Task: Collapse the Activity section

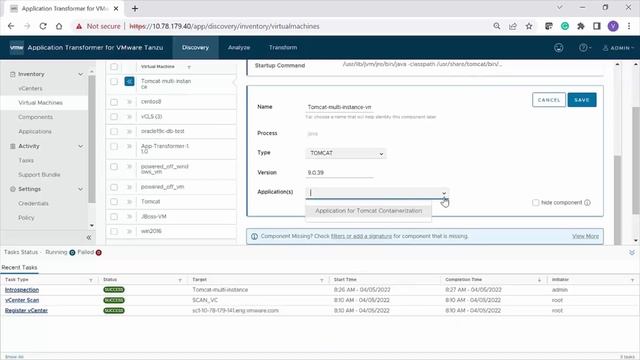Action: coord(80,146)
